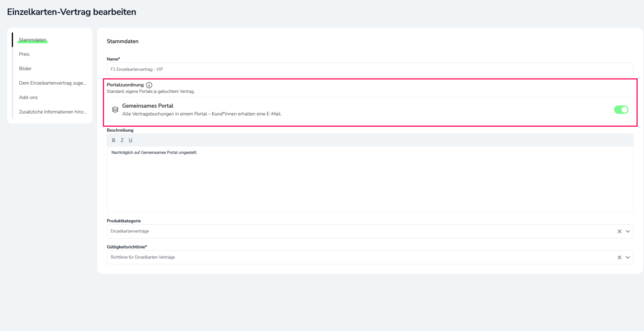This screenshot has width=644, height=331.
Task: Open Zusätzliche Informationen hinz... section
Action: pos(53,112)
